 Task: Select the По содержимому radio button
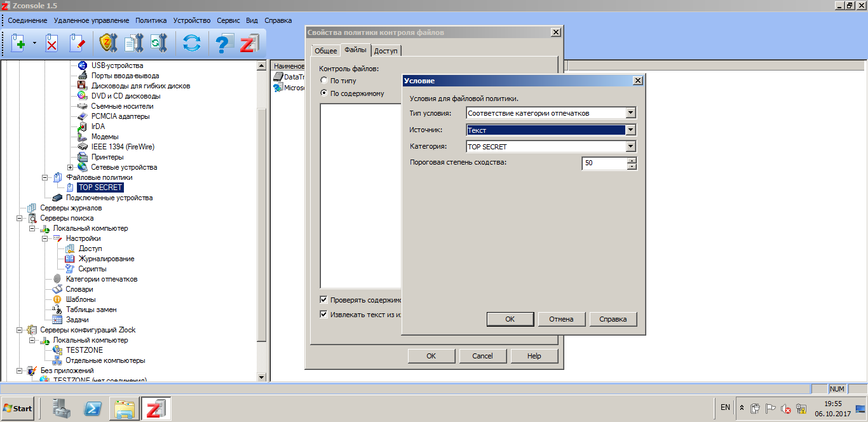pyautogui.click(x=324, y=93)
